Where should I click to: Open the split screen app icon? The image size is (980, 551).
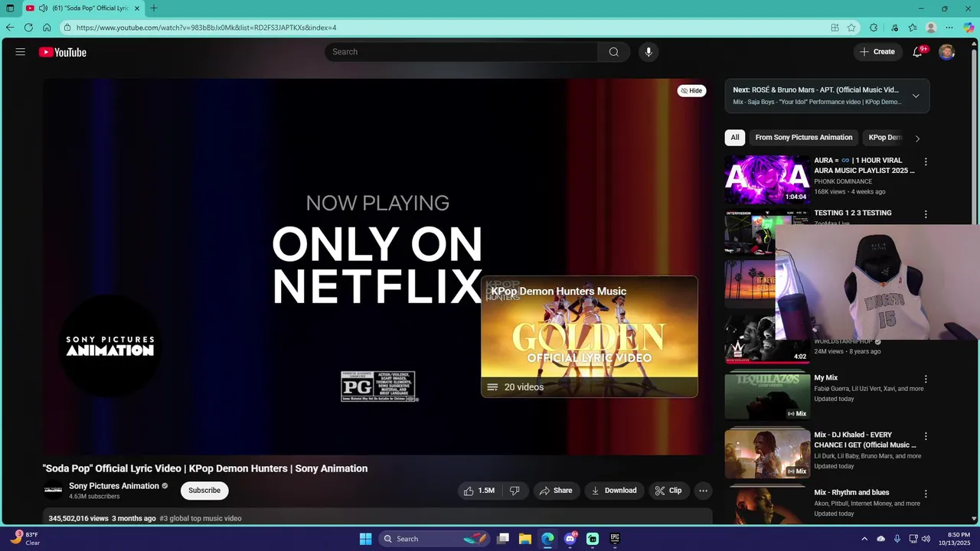point(835,28)
